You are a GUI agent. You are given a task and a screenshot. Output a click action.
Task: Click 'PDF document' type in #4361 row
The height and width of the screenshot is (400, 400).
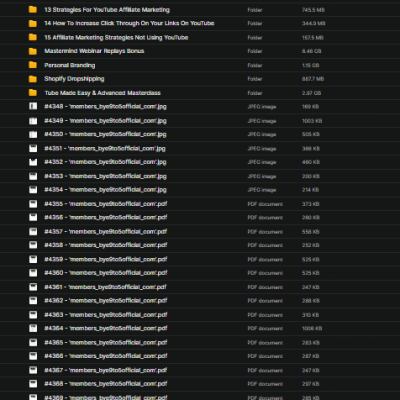(x=265, y=287)
